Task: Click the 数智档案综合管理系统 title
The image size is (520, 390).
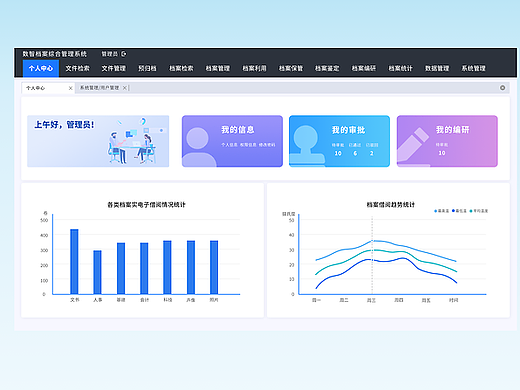Action: tap(55, 54)
